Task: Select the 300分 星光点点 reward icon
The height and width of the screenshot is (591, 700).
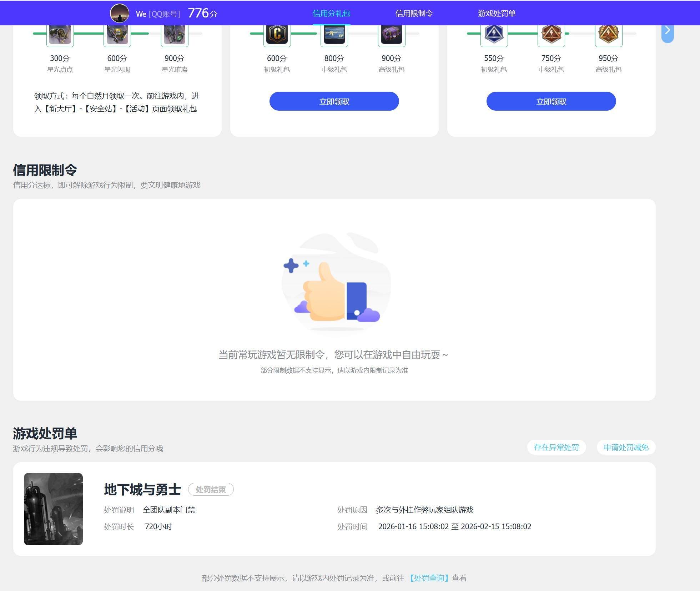Action: point(60,36)
